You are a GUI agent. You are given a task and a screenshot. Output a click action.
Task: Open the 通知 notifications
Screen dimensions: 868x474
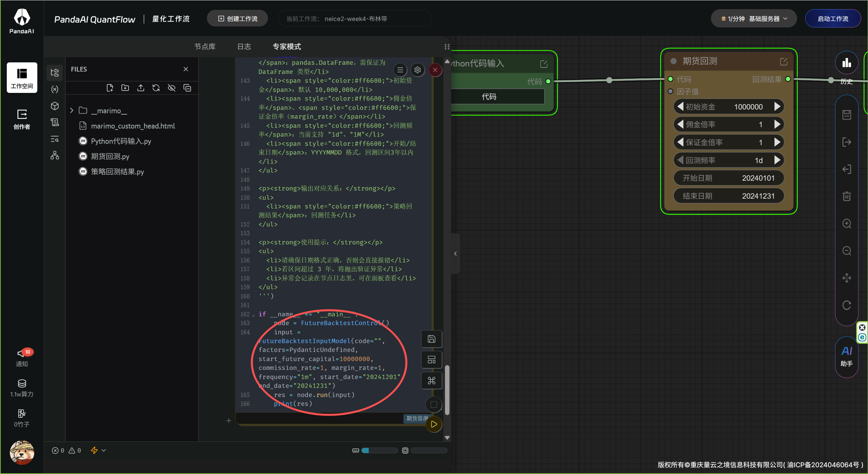(22, 357)
